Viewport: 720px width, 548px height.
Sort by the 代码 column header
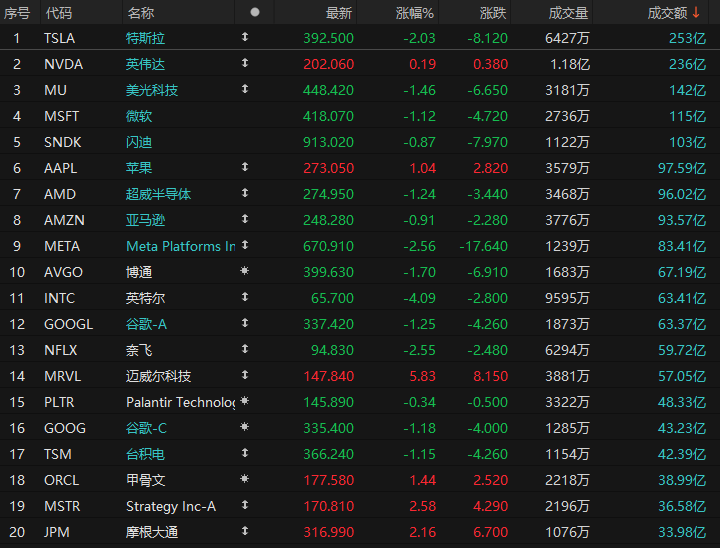[59, 13]
